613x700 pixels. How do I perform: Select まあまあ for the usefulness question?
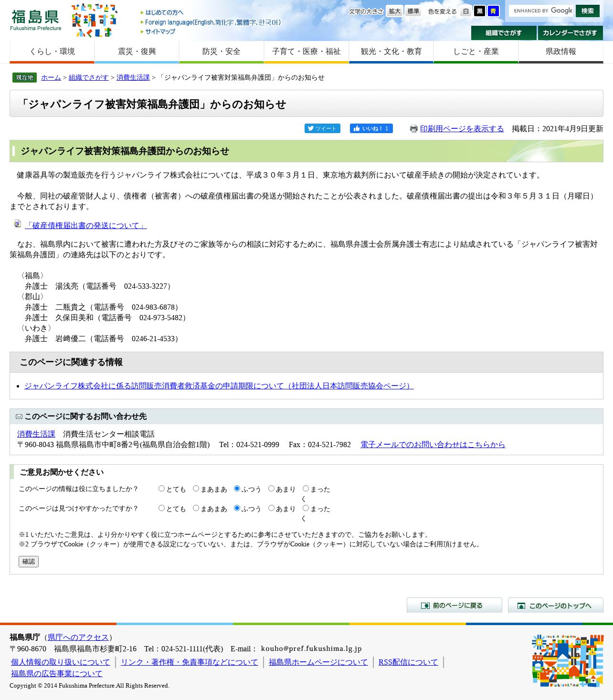click(196, 489)
